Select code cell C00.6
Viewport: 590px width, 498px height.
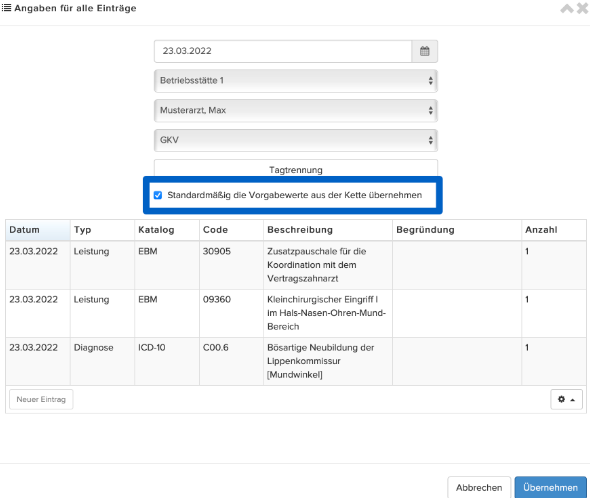tap(231, 361)
